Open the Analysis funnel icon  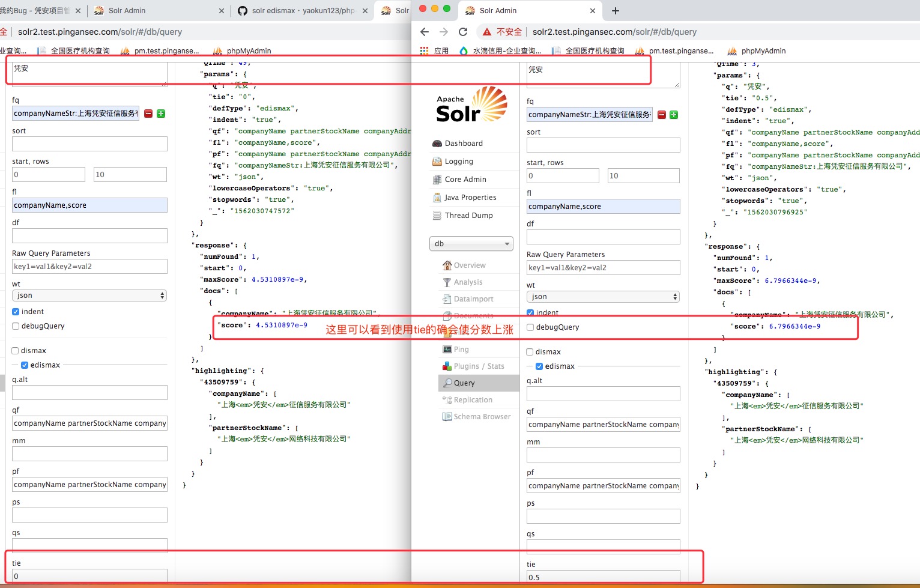pos(447,282)
